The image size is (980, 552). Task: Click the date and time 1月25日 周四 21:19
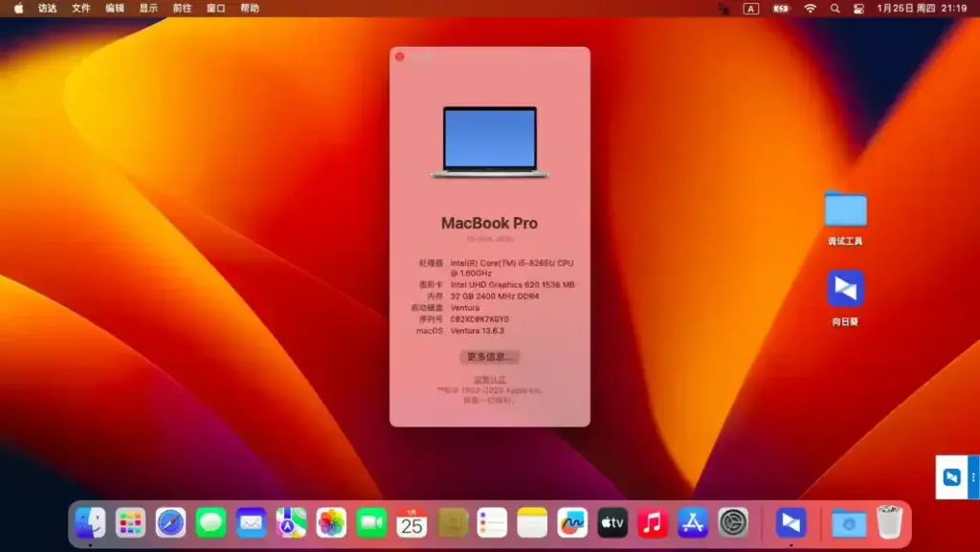pos(922,8)
